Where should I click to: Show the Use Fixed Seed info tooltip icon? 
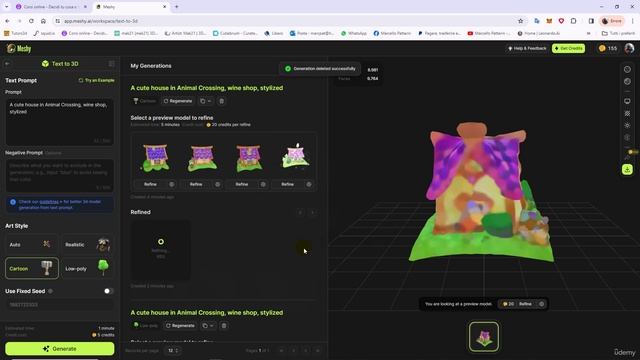click(51, 291)
